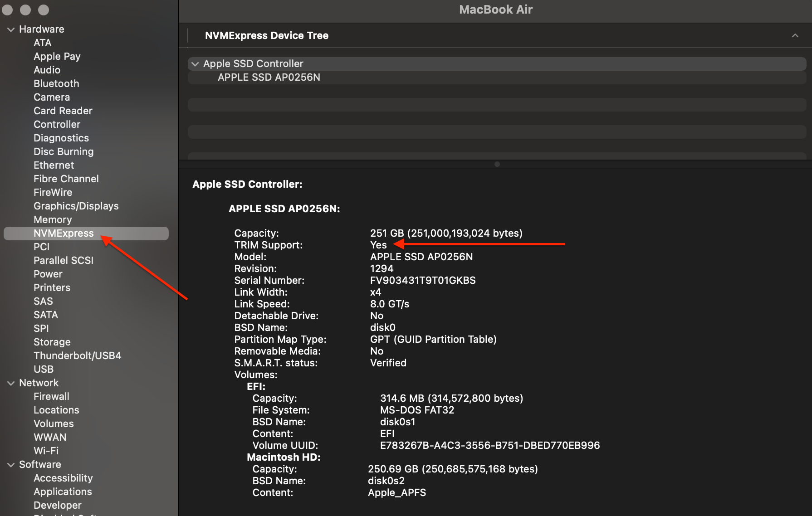Select SAS in the sidebar
Image resolution: width=812 pixels, height=516 pixels.
43,301
